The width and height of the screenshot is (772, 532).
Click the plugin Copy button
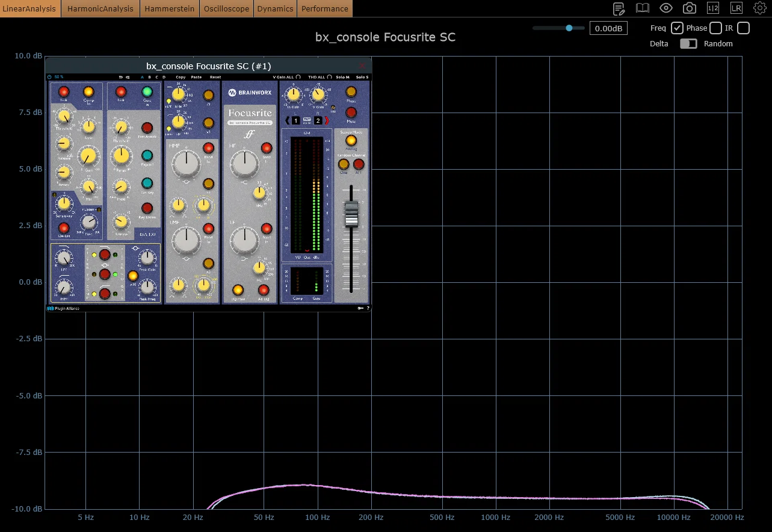click(181, 77)
